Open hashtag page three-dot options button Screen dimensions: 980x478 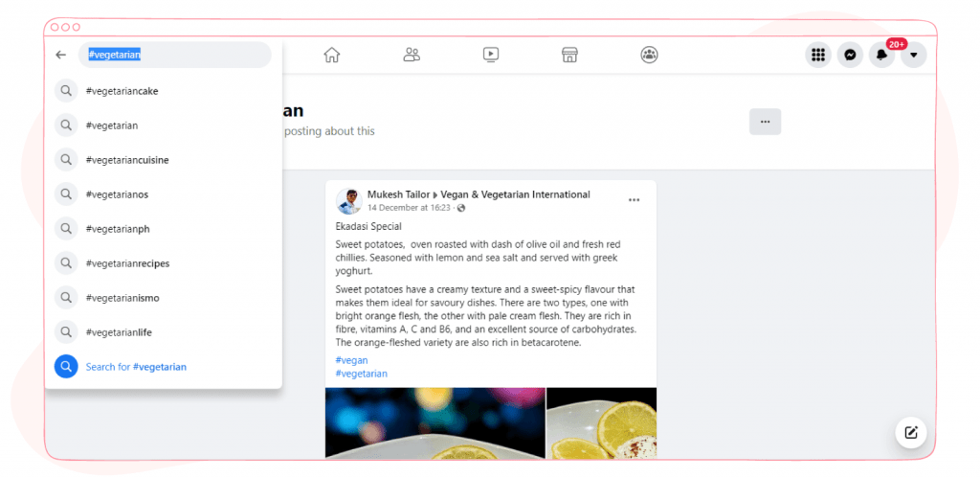tap(765, 122)
